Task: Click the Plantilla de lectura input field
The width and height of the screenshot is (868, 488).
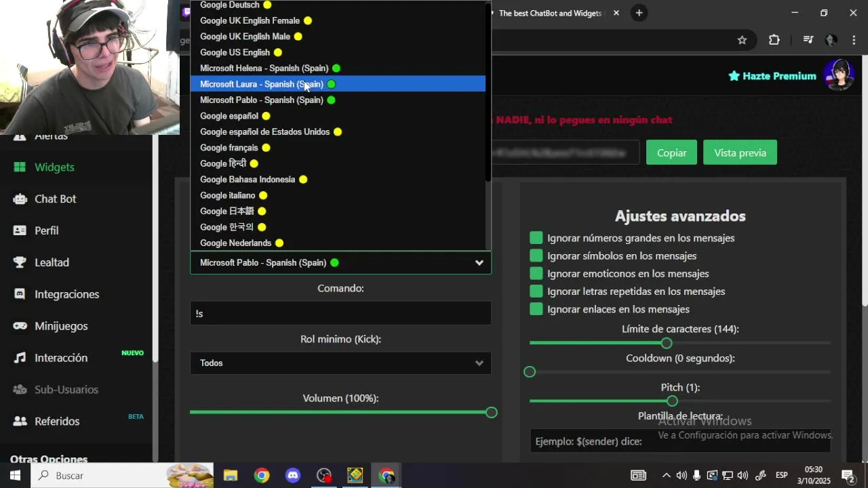Action: click(x=680, y=441)
